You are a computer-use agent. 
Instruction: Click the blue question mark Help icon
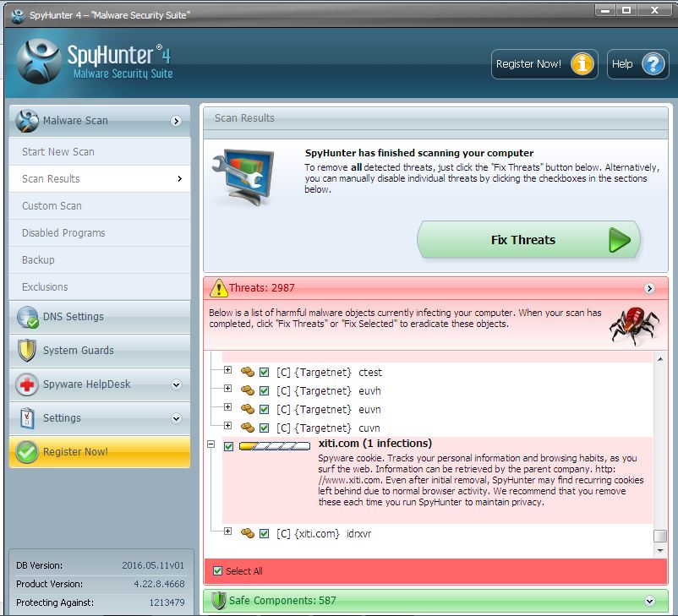click(653, 64)
